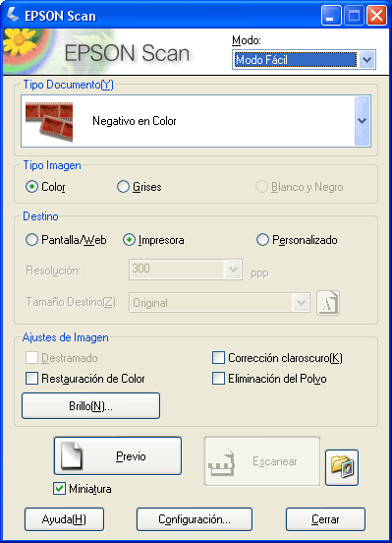This screenshot has width=392, height=543.
Task: Click the EPSON Scan title bar scanner icon
Action: [x=13, y=15]
